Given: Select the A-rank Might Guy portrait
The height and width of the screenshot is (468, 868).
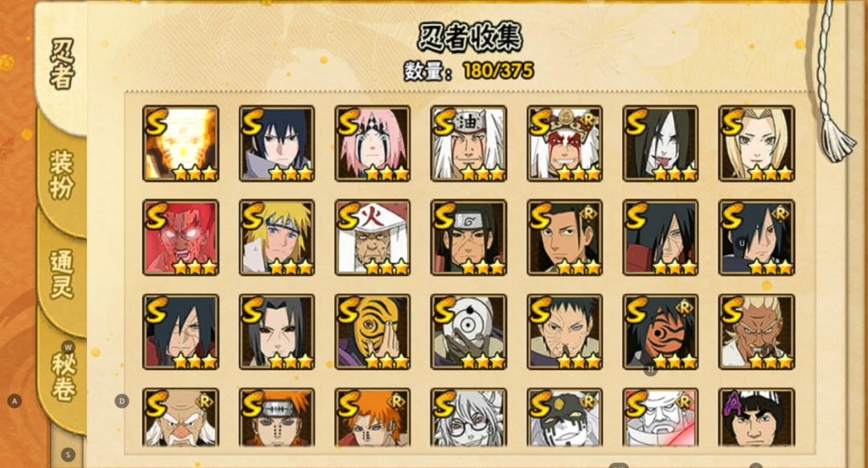Looking at the screenshot, I should pos(756,417).
